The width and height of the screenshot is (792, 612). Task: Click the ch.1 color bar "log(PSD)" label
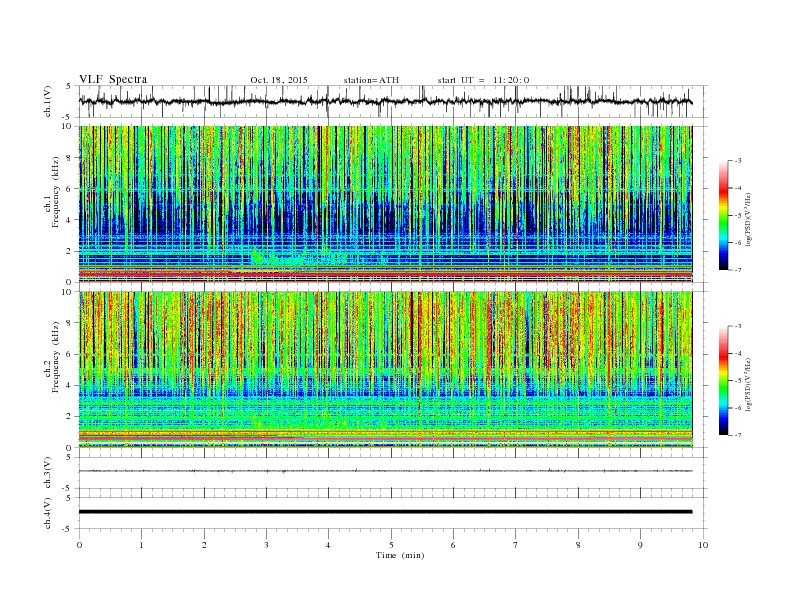(749, 220)
